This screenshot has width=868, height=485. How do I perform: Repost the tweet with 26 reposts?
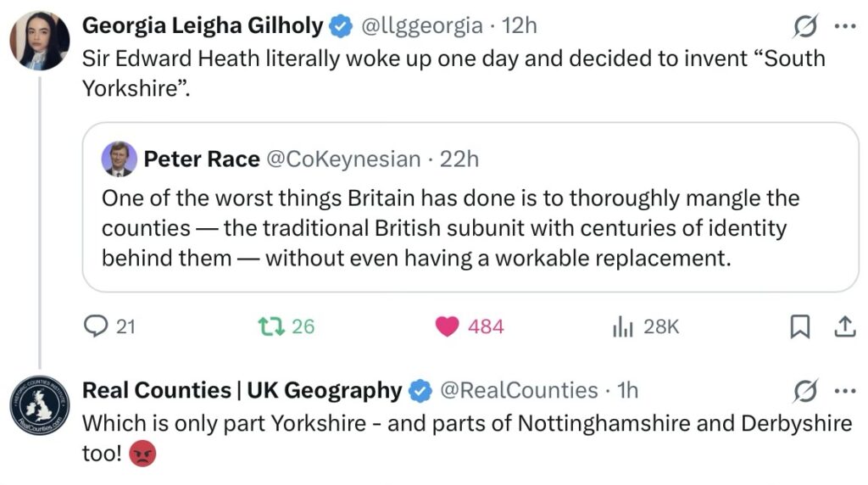273,326
